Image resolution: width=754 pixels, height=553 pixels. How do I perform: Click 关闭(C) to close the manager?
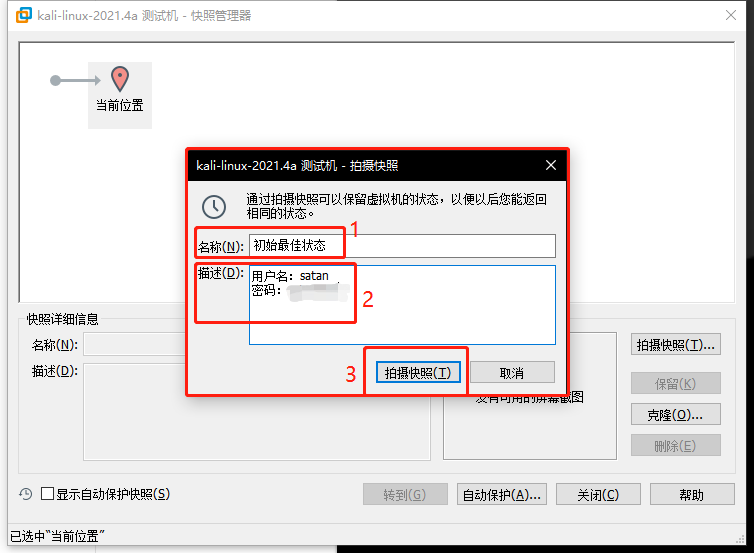point(598,494)
